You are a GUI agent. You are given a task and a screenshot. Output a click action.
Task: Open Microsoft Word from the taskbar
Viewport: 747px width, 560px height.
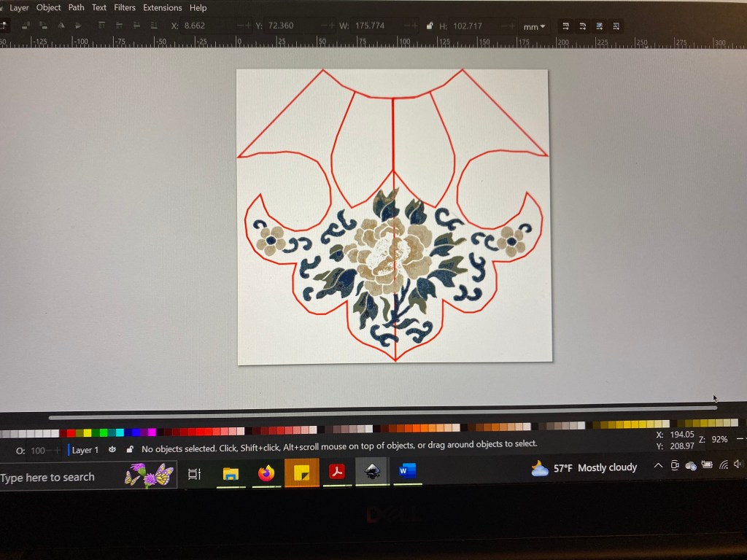tap(406, 472)
